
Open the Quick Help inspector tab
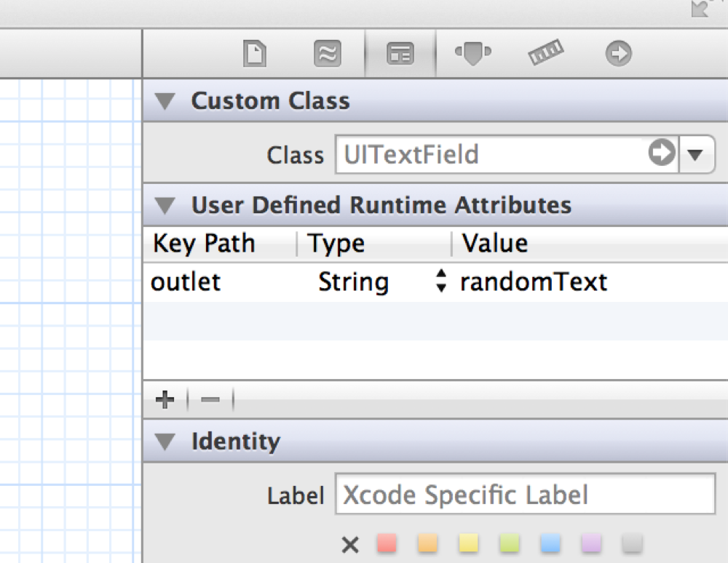pyautogui.click(x=328, y=53)
